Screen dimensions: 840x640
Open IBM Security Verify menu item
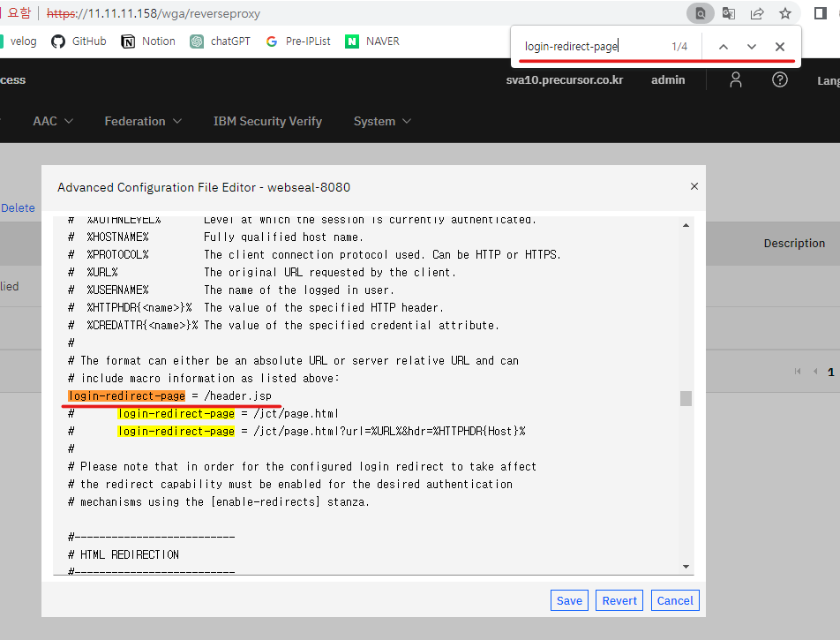click(267, 121)
